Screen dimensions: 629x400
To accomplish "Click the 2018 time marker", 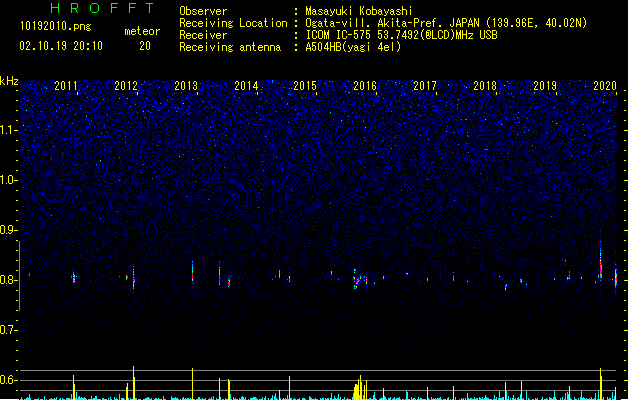I will pyautogui.click(x=485, y=86).
